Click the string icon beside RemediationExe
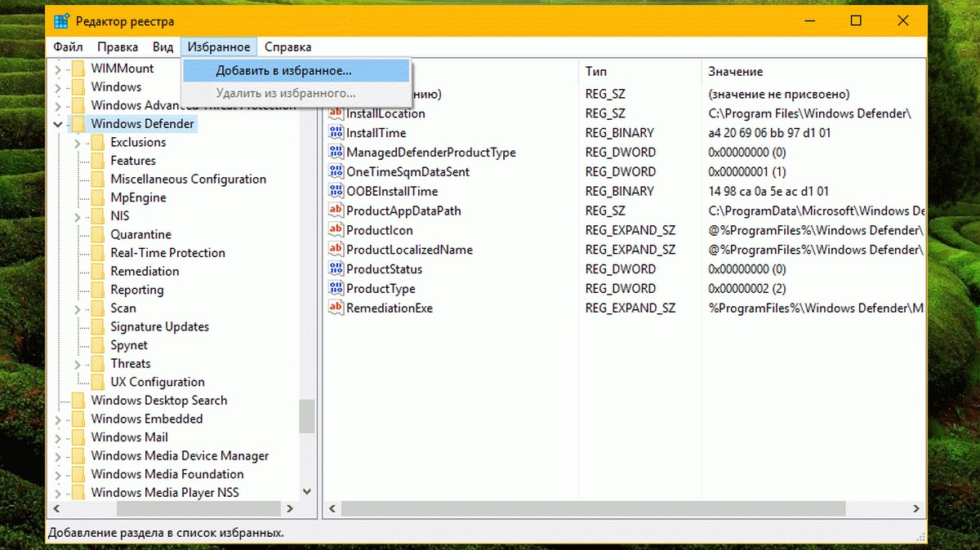The width and height of the screenshot is (980, 550). (336, 308)
